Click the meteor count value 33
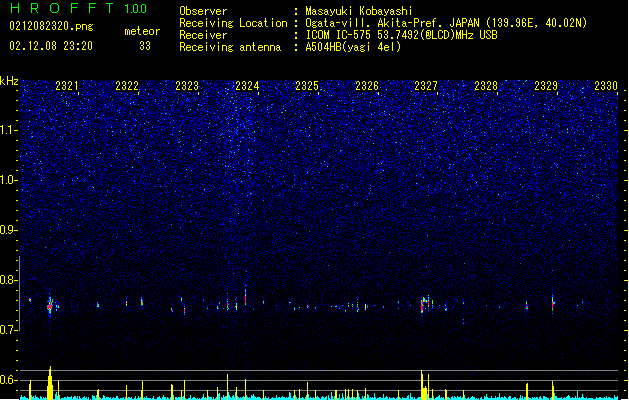 tap(145, 46)
